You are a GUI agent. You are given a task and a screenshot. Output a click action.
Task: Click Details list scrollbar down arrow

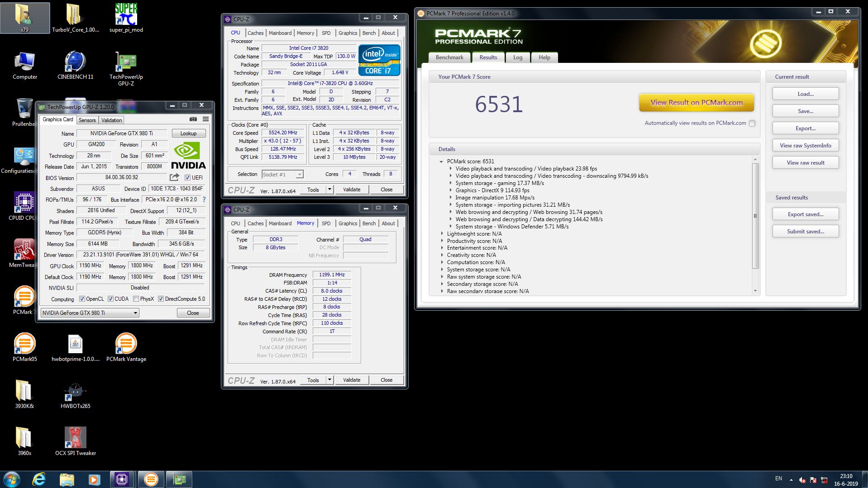755,291
